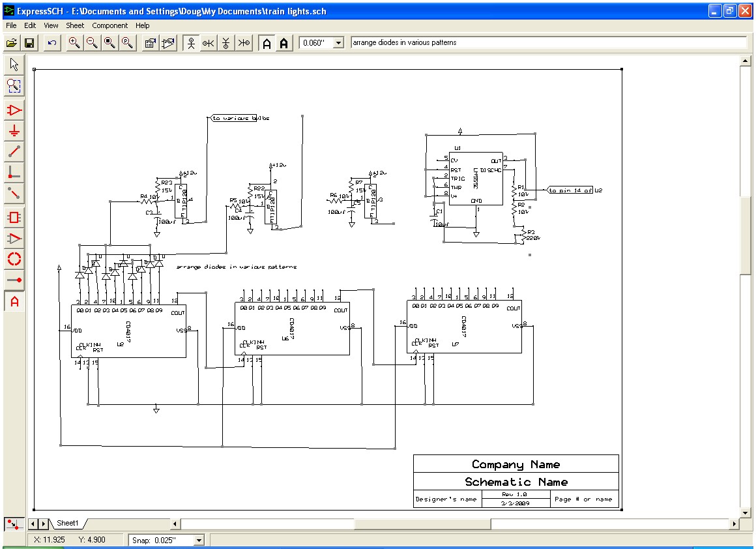Switch to the Sheet1 tab

tap(68, 523)
